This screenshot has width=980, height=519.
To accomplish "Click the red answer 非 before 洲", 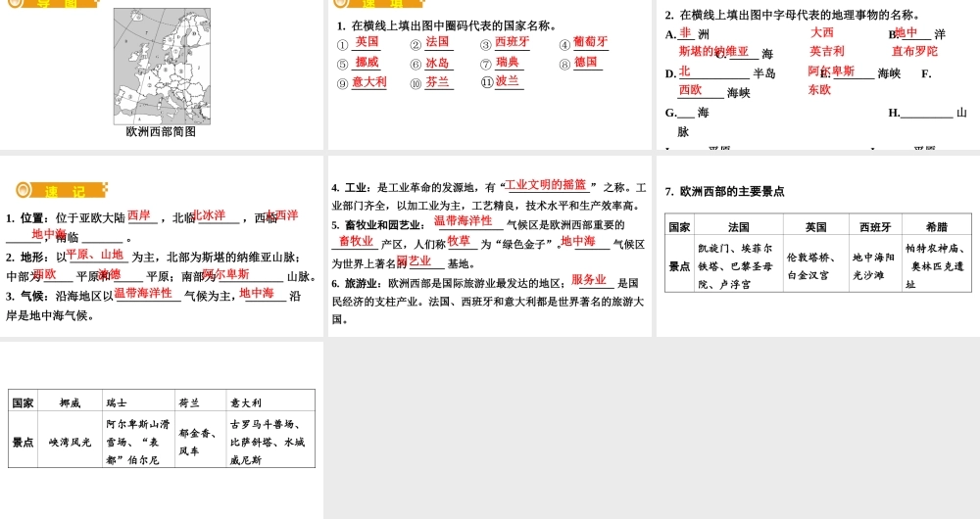I will [x=686, y=32].
